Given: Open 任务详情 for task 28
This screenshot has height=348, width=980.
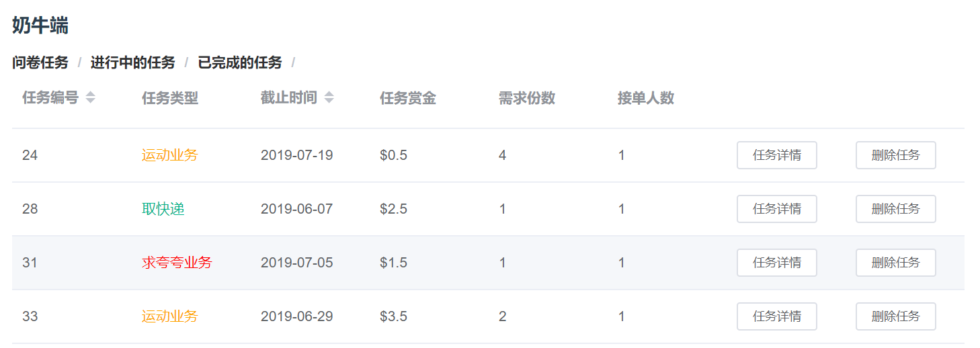Looking at the screenshot, I should pyautogui.click(x=776, y=209).
